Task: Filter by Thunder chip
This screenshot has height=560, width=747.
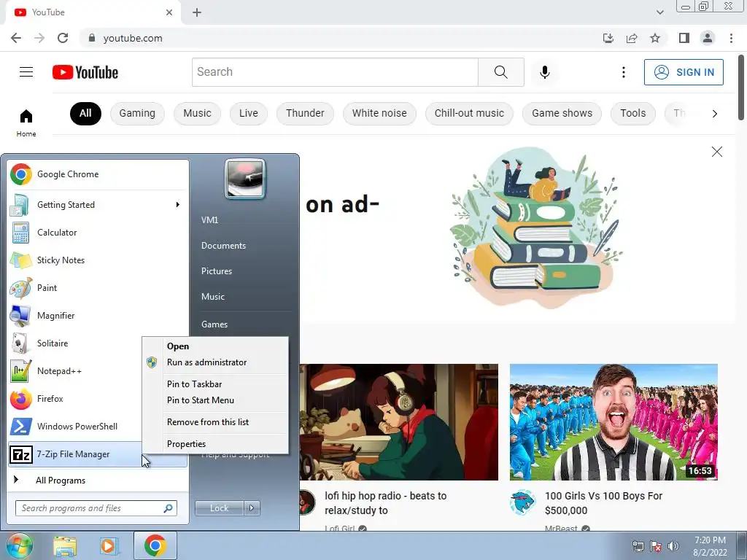Action: click(305, 113)
